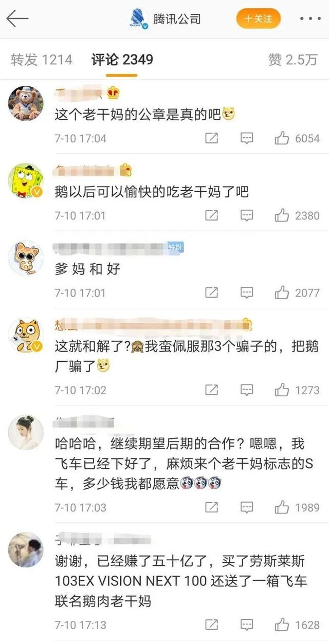Viewport: 329px width, 644px height.
Task: Open the SpongeBob avatar profile
Action: (x=26, y=180)
